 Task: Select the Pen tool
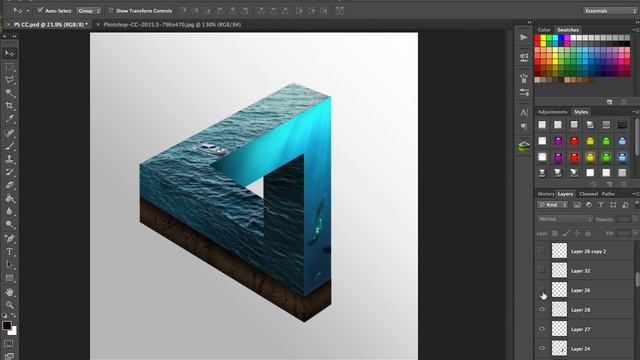pos(9,238)
